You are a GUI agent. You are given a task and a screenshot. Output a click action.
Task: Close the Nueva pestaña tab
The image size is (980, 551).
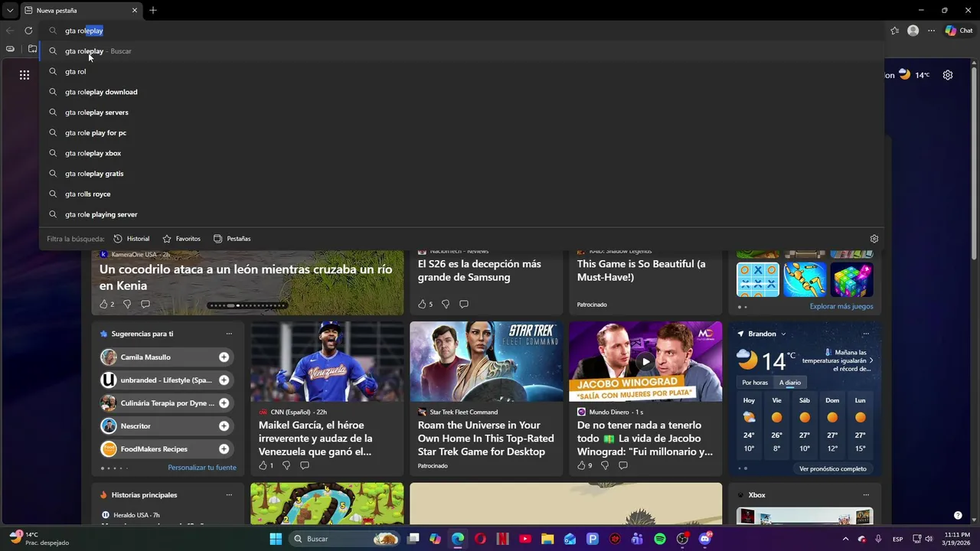135,11
